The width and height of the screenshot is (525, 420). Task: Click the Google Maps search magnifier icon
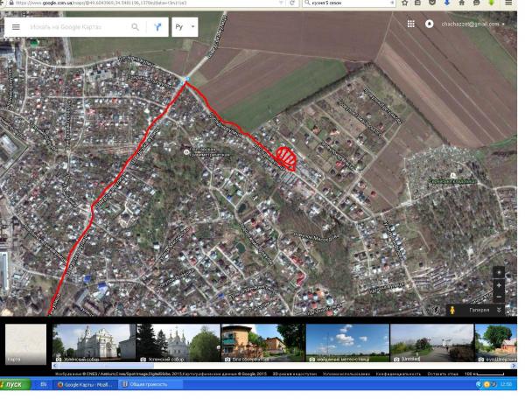(135, 27)
